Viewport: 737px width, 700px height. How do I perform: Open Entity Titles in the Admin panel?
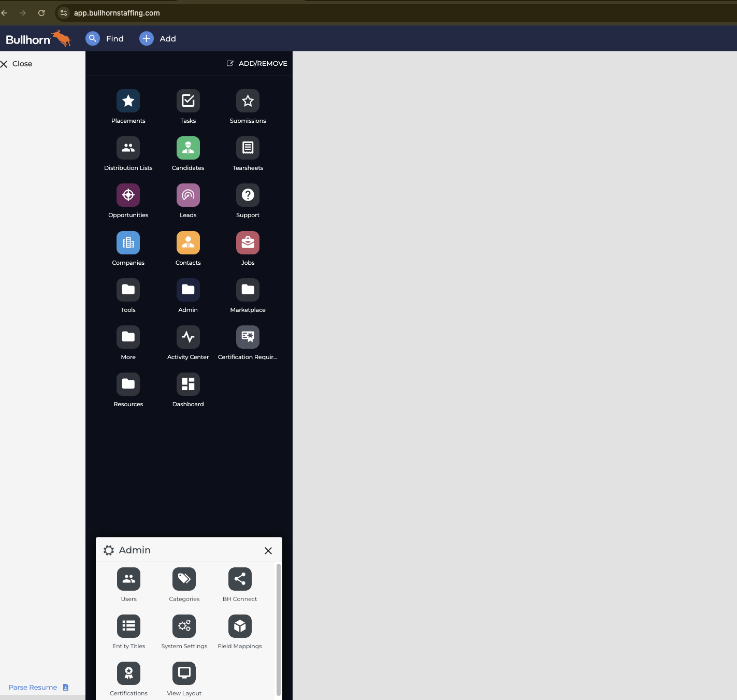129,626
